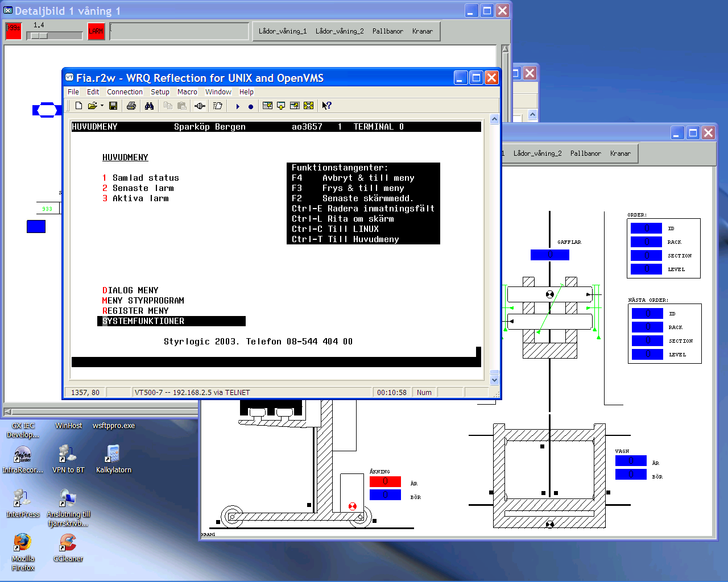Click the Save floppy disk icon
The height and width of the screenshot is (582, 728).
(113, 106)
